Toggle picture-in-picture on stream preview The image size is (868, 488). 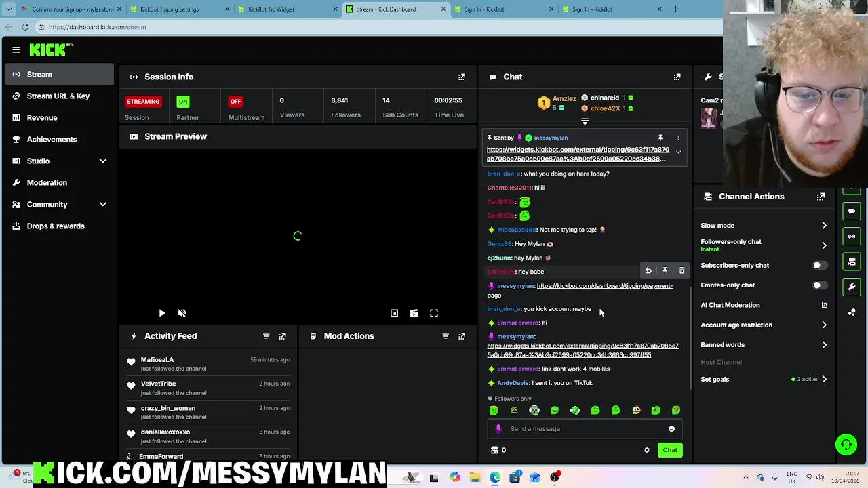(x=394, y=313)
